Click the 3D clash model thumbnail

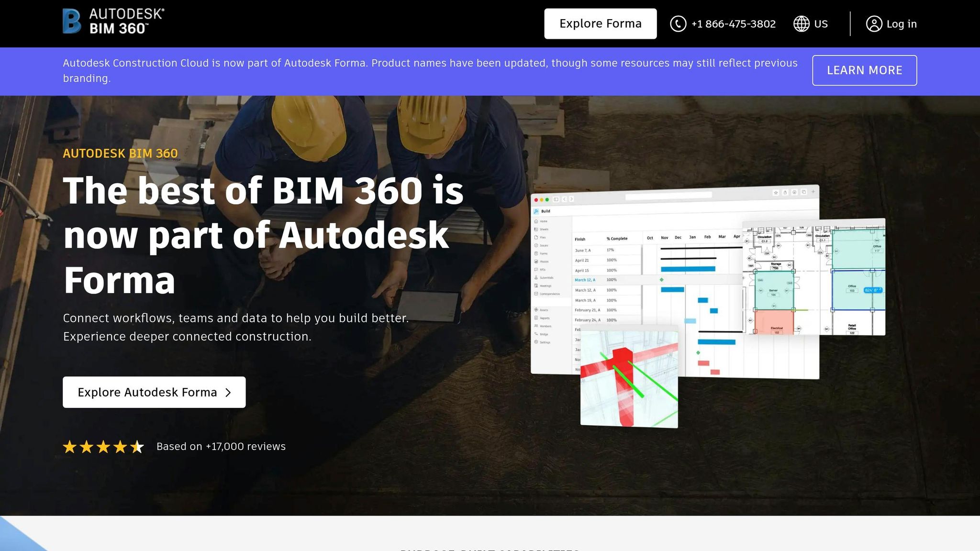point(629,376)
